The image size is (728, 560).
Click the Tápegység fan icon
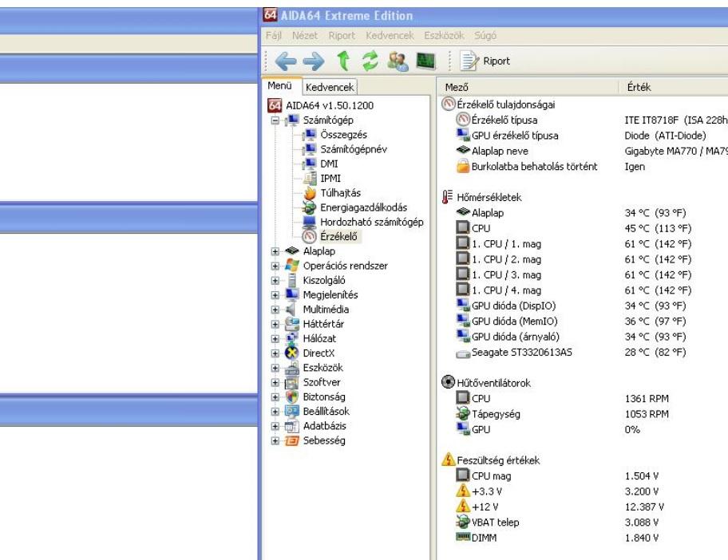(x=463, y=413)
